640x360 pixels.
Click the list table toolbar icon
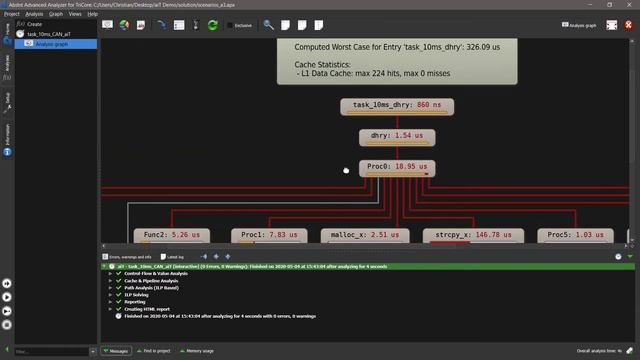tap(179, 25)
